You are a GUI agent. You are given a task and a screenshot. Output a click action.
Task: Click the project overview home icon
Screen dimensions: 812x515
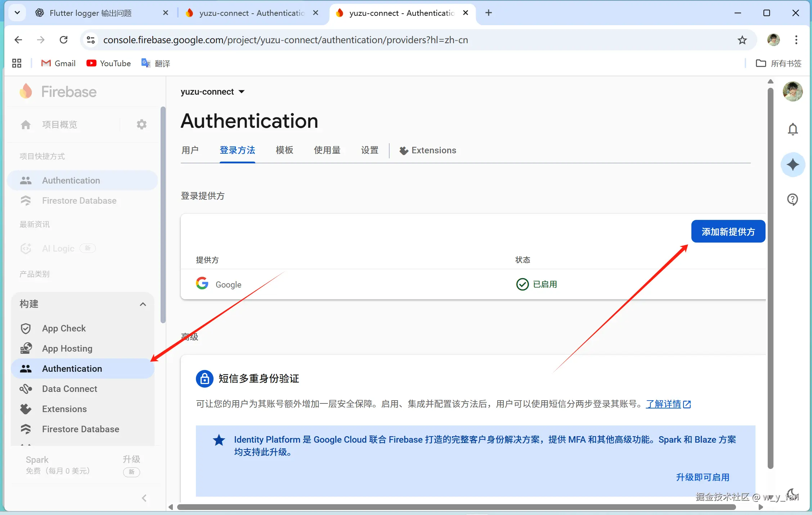click(x=26, y=125)
